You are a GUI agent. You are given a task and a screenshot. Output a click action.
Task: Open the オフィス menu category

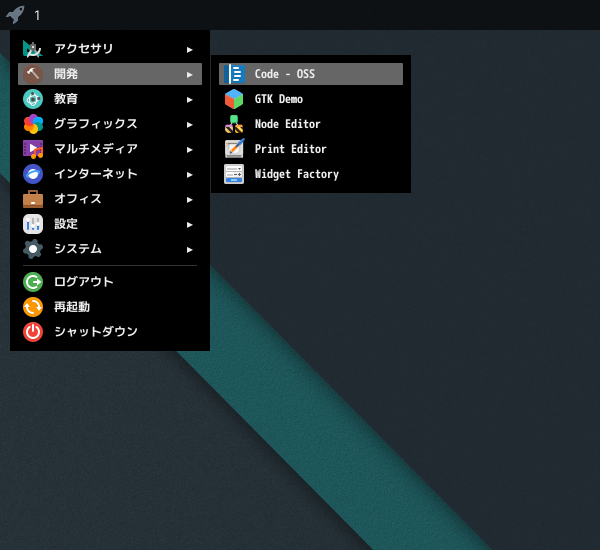[x=110, y=199]
